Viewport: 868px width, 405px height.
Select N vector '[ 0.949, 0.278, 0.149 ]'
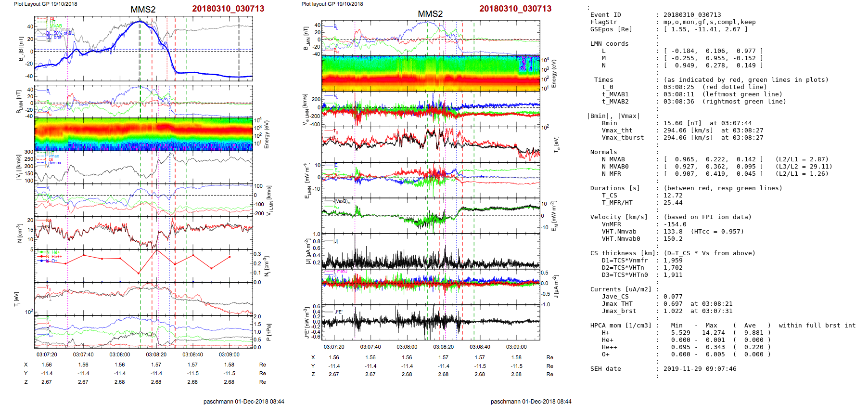tap(714, 65)
